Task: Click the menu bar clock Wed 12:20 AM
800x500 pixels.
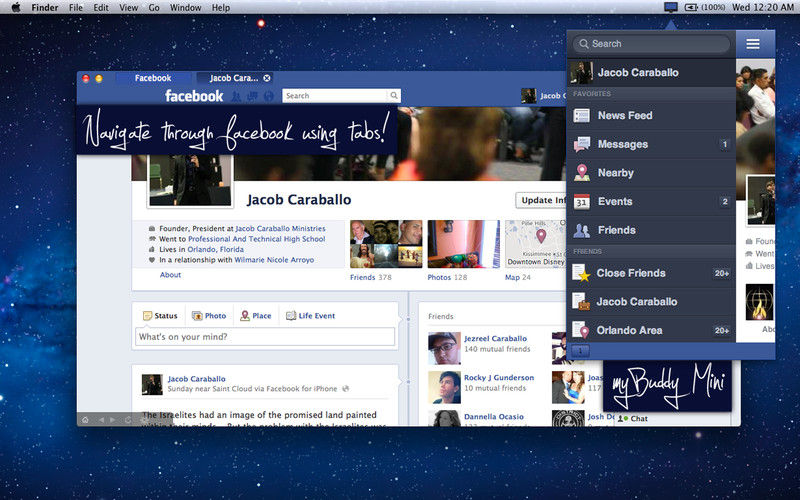Action: coord(763,7)
